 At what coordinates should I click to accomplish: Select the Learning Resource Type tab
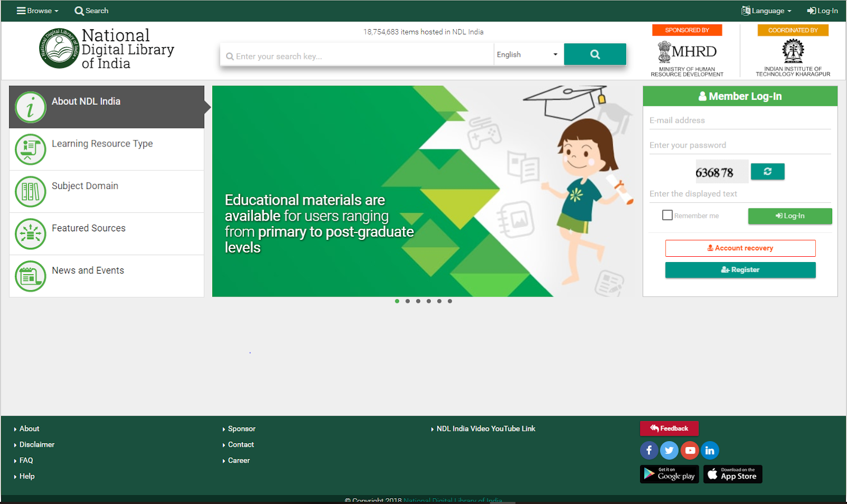(106, 149)
